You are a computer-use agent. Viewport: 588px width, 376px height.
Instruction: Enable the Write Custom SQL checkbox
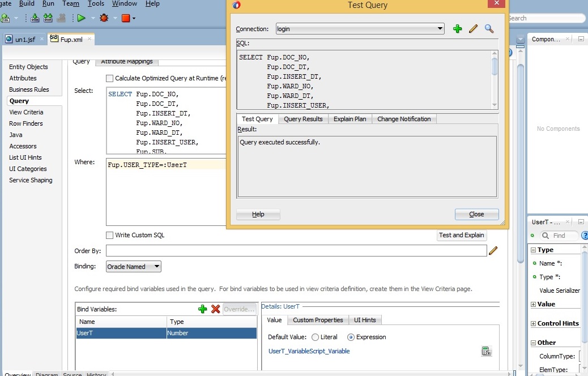110,235
